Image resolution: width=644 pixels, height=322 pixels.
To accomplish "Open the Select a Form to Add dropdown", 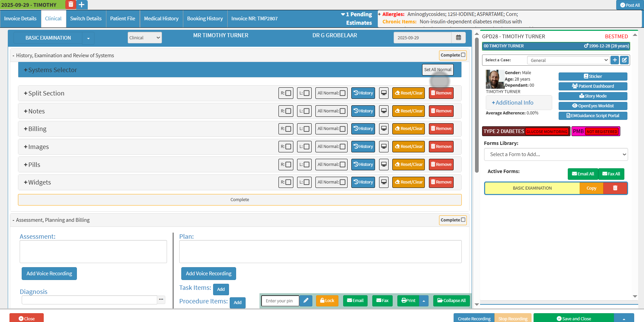I will pos(556,154).
